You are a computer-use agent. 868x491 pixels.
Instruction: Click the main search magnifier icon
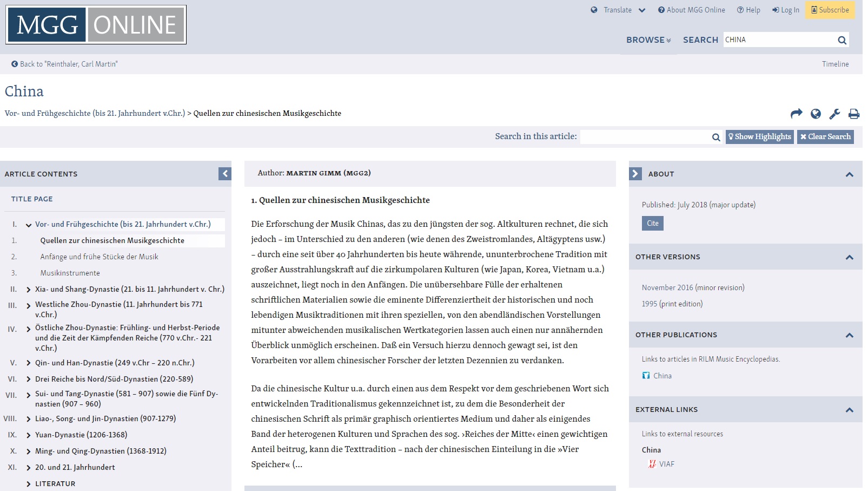point(842,40)
